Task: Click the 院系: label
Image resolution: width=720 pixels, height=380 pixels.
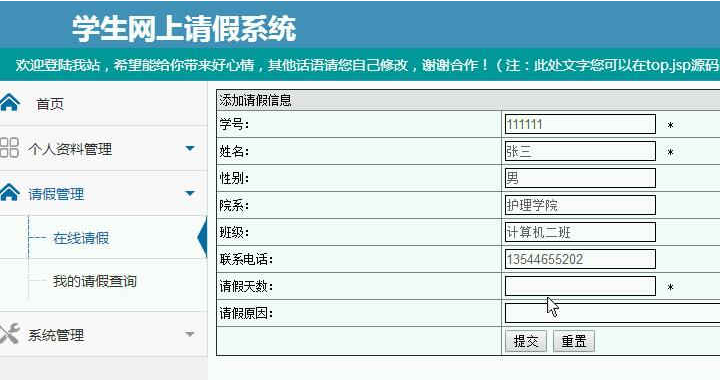Action: [x=234, y=205]
